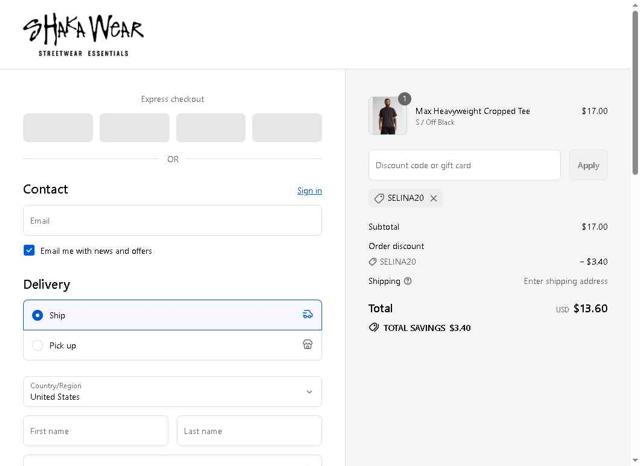Click the shipping help question icon

pos(407,281)
